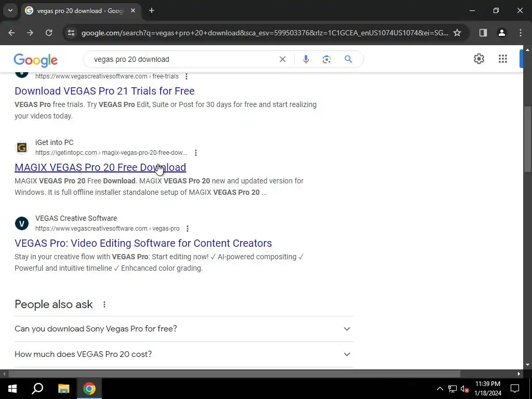Reload the Google search page

point(49,33)
